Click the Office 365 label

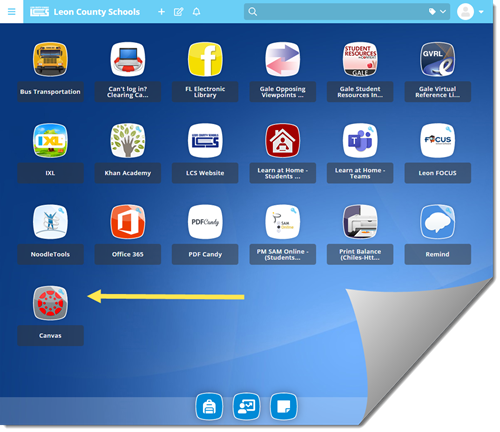point(128,254)
